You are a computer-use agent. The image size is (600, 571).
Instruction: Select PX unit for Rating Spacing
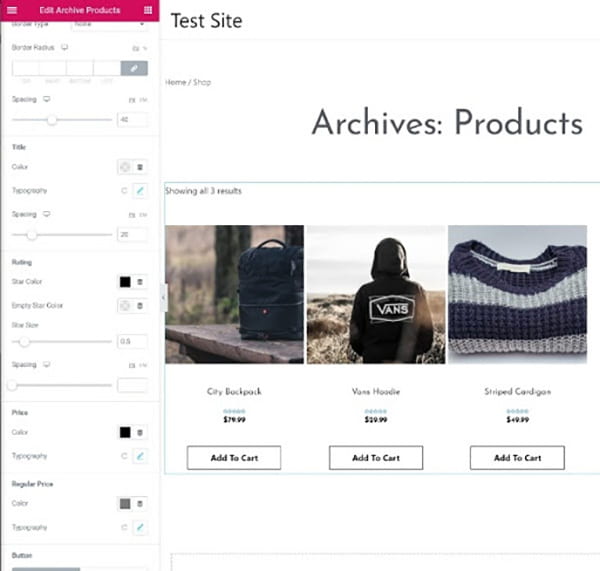click(x=132, y=365)
